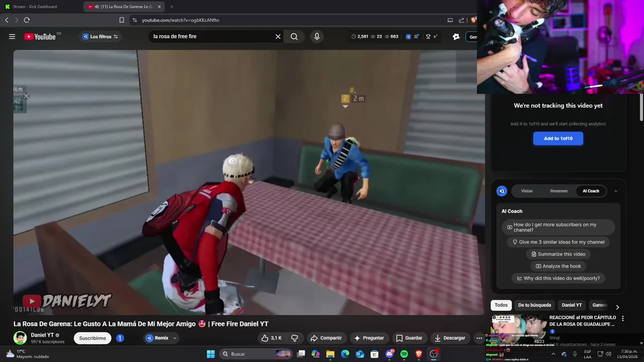The width and height of the screenshot is (644, 362).
Task: Run search with the magnifier button
Action: tap(294, 37)
